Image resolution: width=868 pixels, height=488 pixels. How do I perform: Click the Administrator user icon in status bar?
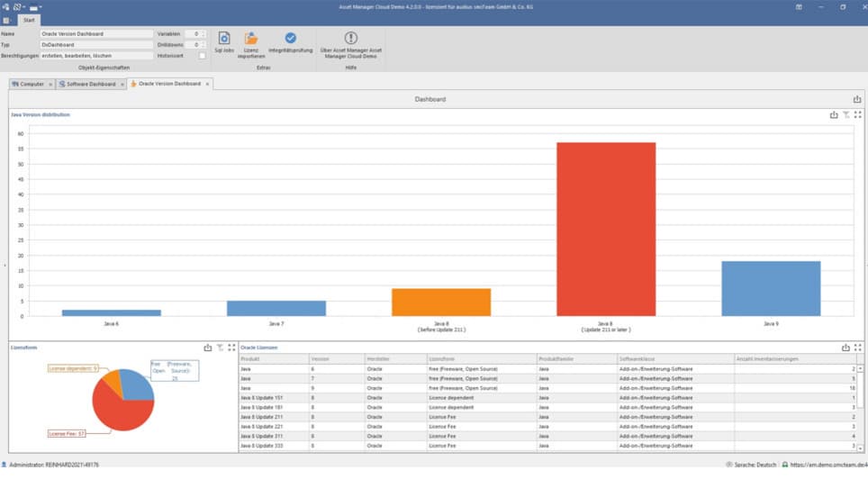click(x=4, y=465)
